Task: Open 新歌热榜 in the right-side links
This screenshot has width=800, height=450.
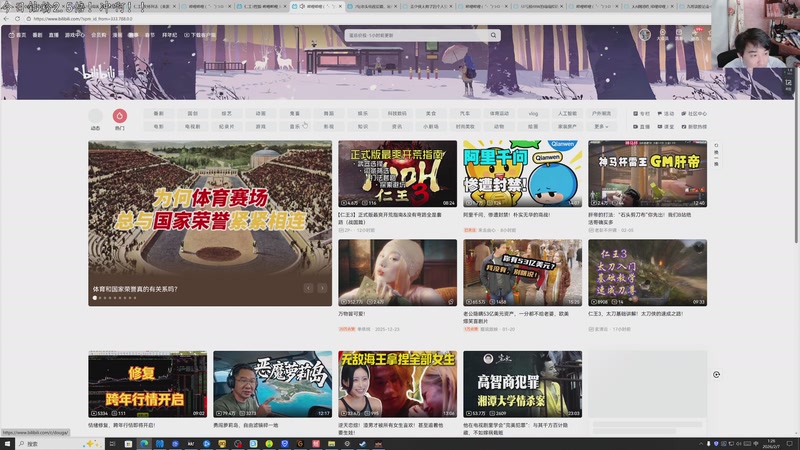Action: 694,127
